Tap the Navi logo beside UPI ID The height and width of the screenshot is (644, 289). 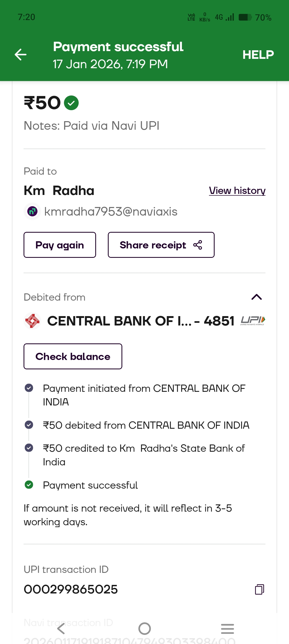coord(32,212)
